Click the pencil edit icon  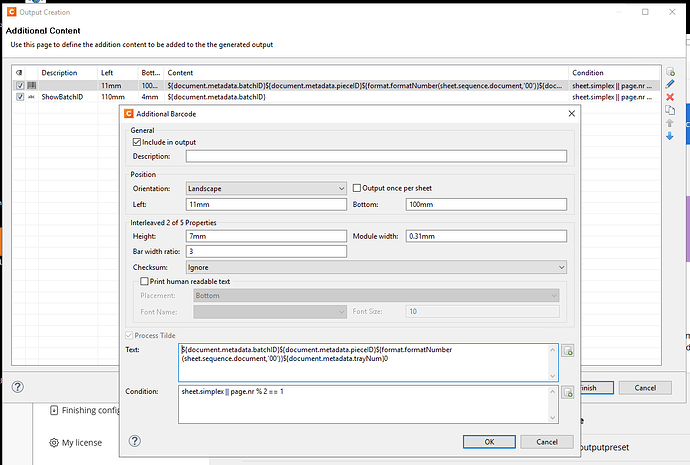pos(670,84)
